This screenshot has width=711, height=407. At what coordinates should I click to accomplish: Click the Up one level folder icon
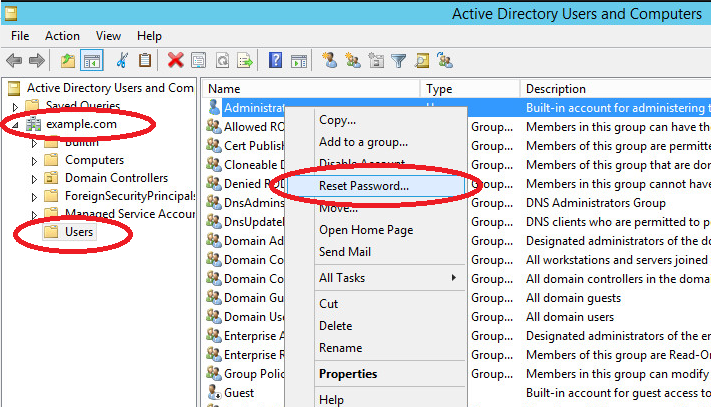(x=68, y=61)
